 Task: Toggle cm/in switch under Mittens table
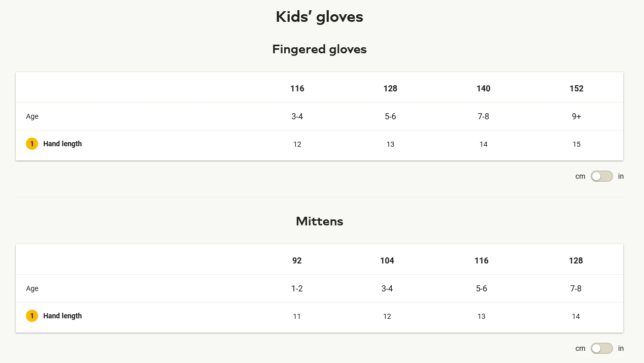(601, 348)
